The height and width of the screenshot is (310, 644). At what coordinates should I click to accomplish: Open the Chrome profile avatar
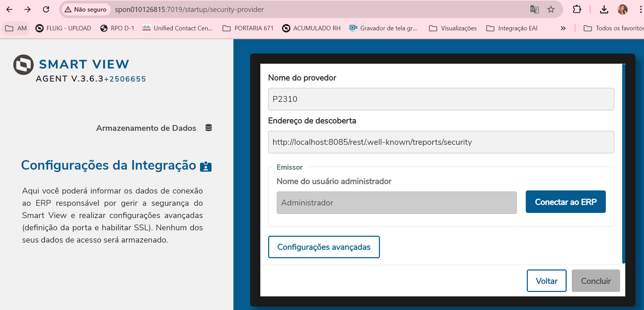coord(623,10)
